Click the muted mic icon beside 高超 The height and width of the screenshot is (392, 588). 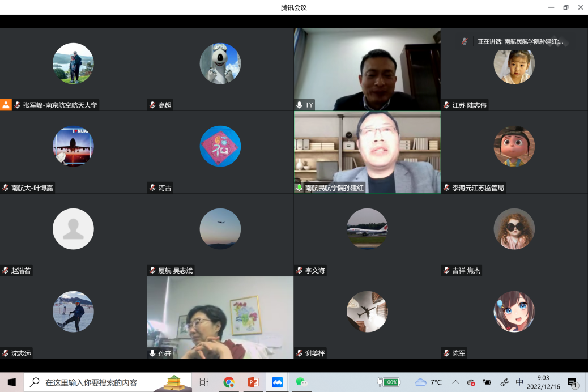(152, 105)
